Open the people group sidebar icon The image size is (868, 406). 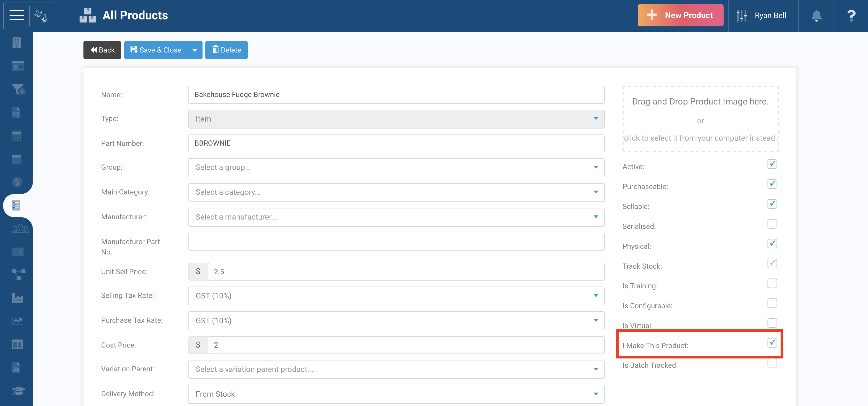[20, 229]
